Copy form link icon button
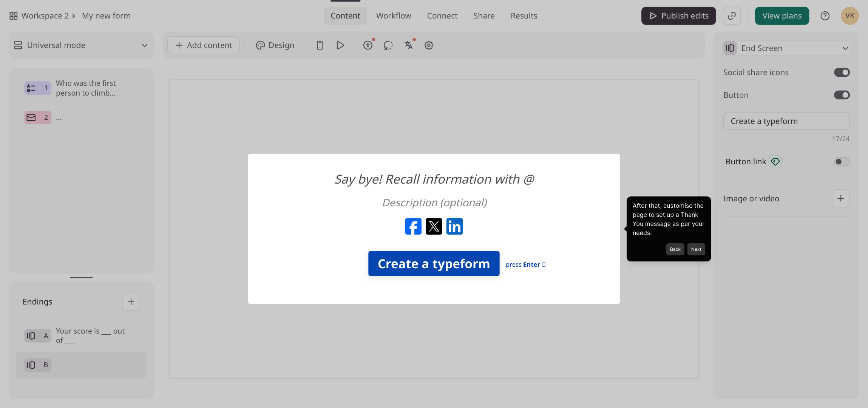This screenshot has height=408, width=868. (732, 16)
